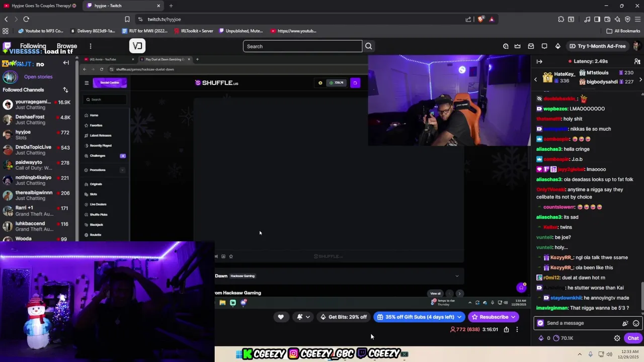Open chat settings gear icon
This screenshot has width=644, height=362.
617,338
